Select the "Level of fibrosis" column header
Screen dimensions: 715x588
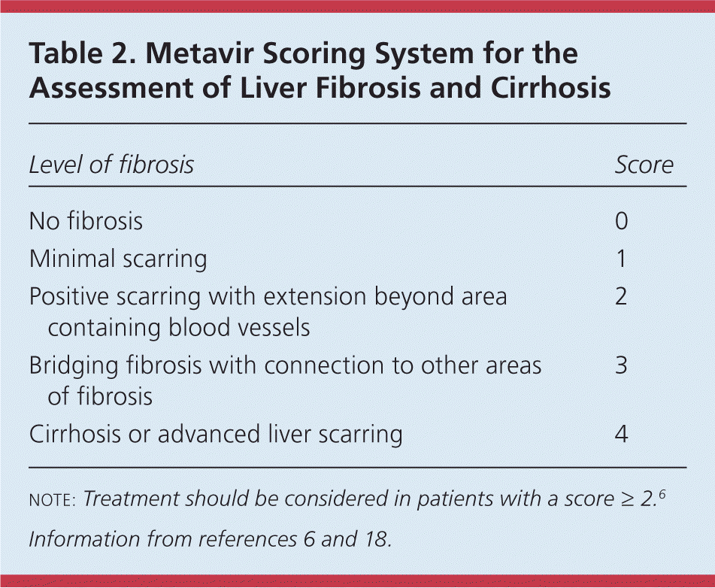pyautogui.click(x=111, y=165)
